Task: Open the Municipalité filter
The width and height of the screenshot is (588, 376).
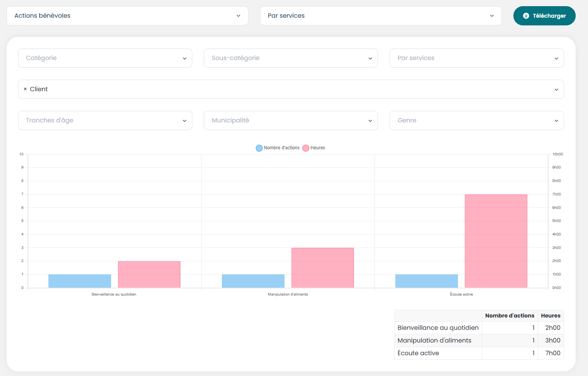Action: pyautogui.click(x=290, y=120)
